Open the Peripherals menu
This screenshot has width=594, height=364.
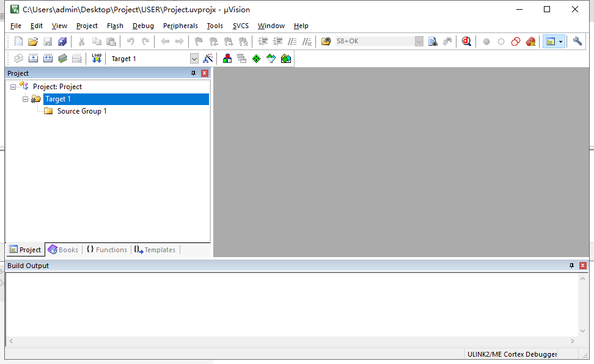tap(180, 26)
